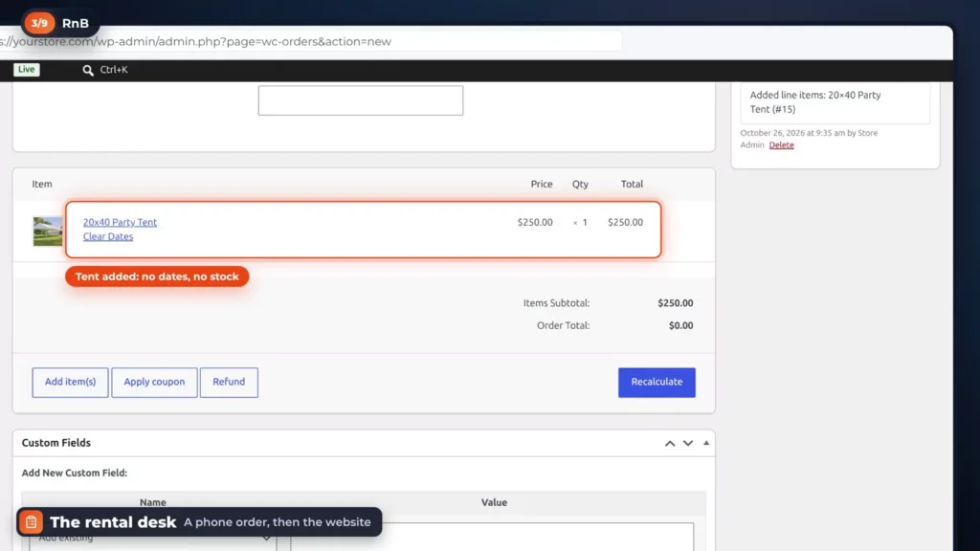
Task: Click the $250.00 price cell of tent row
Action: click(x=535, y=222)
